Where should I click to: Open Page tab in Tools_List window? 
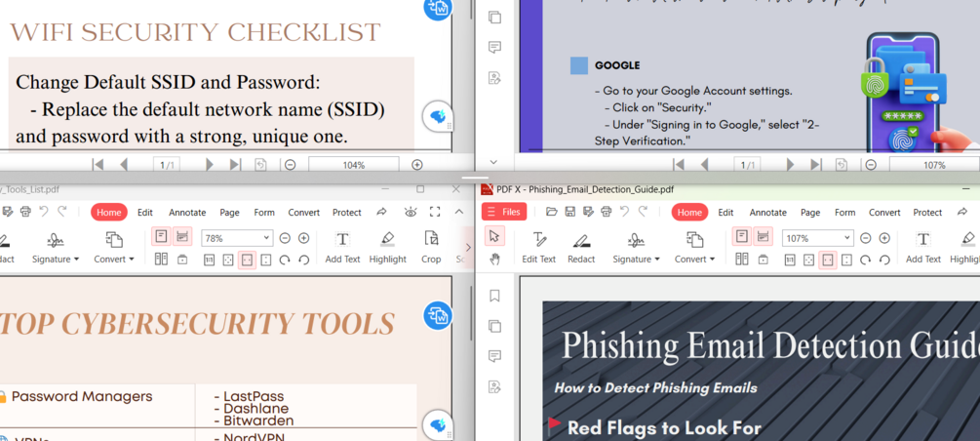coord(229,213)
